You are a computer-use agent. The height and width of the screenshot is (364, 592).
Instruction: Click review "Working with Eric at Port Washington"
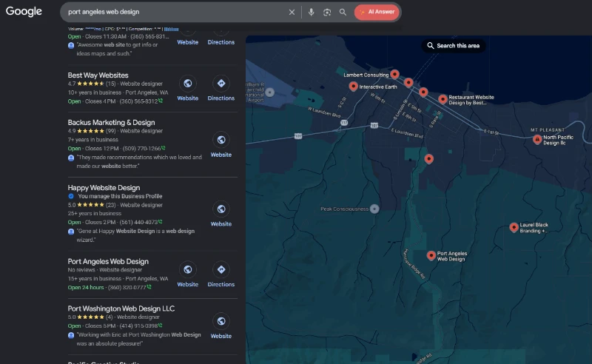138,339
